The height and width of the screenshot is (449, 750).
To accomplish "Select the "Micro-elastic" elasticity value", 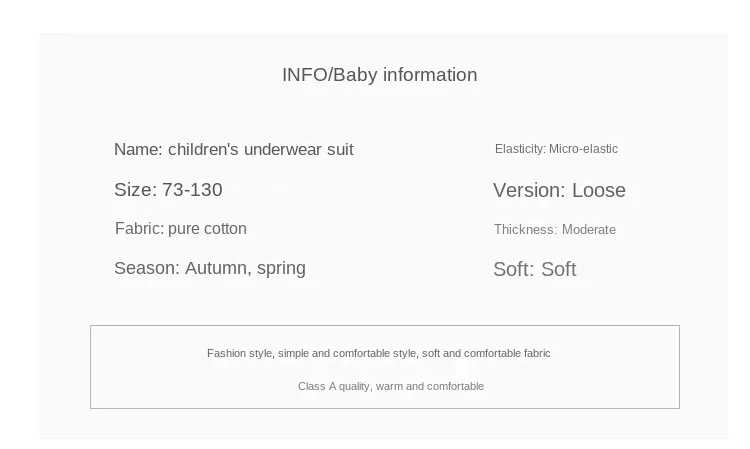I will (x=583, y=149).
